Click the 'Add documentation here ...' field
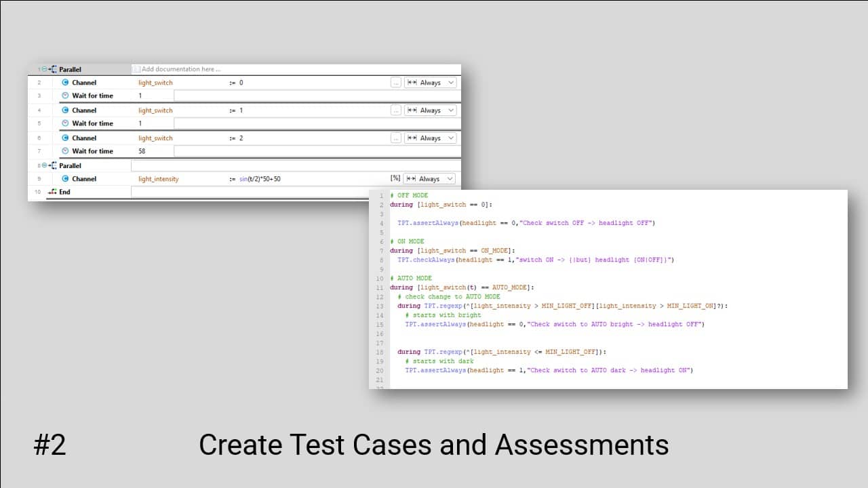This screenshot has width=868, height=488. pos(296,69)
